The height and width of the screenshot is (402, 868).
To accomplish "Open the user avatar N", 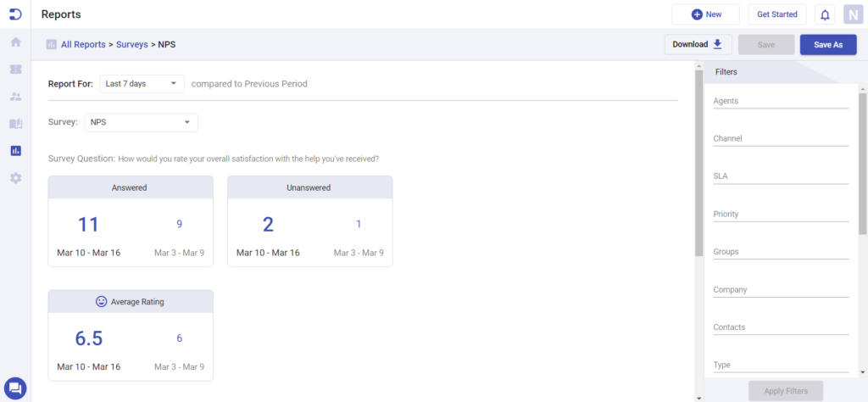I will [853, 14].
